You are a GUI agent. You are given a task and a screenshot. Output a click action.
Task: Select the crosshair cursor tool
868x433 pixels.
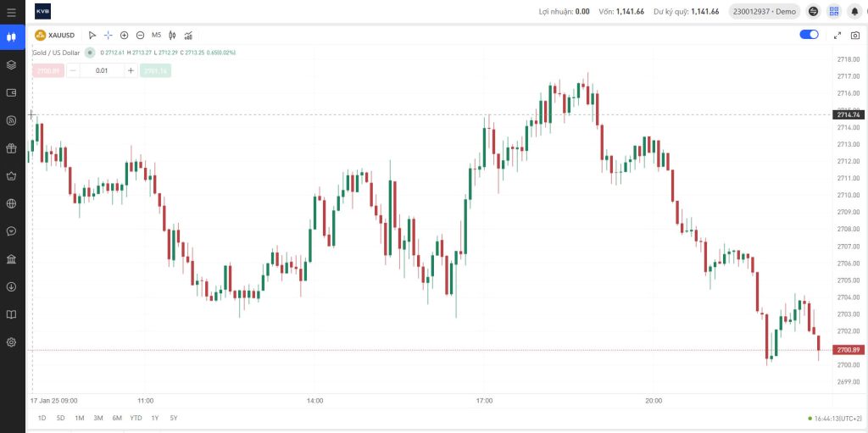point(108,36)
